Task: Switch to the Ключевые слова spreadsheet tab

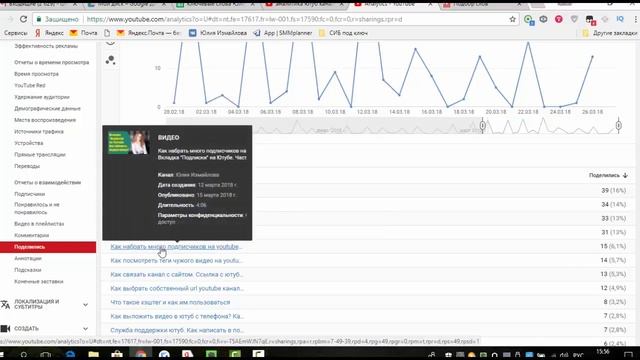Action: (215, 4)
